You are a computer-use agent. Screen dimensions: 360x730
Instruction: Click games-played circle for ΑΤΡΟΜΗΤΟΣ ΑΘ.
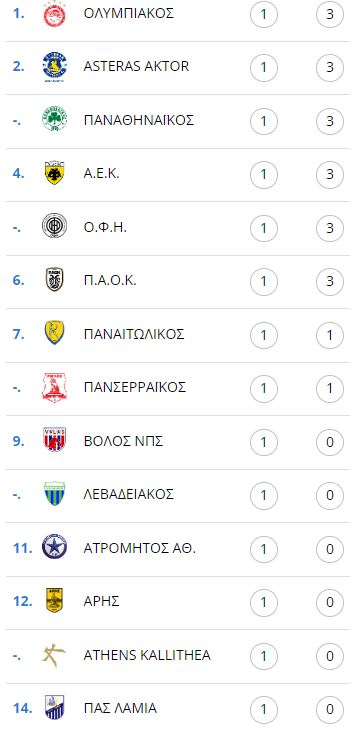click(264, 549)
